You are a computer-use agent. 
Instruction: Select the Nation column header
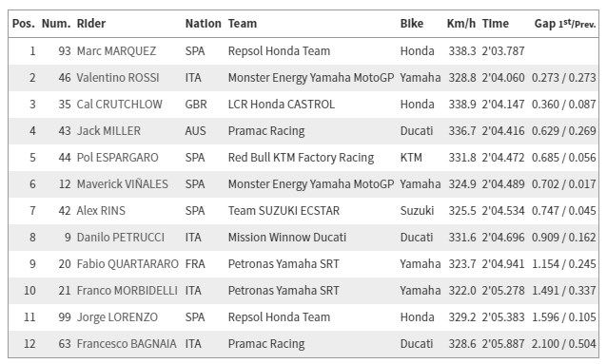coord(203,24)
